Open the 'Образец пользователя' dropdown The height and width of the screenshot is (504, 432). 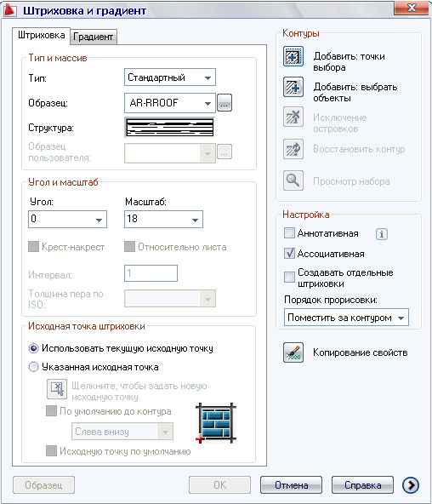click(x=170, y=153)
